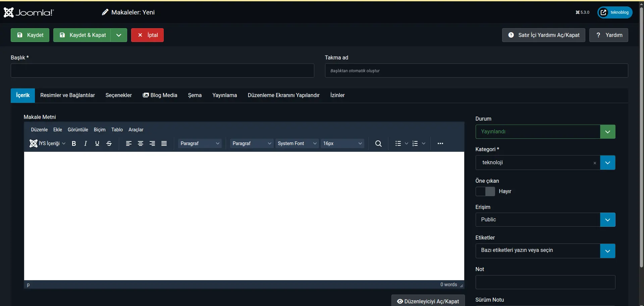The height and width of the screenshot is (306, 644).
Task: Click Kaydet & Kapat button
Action: click(x=82, y=35)
